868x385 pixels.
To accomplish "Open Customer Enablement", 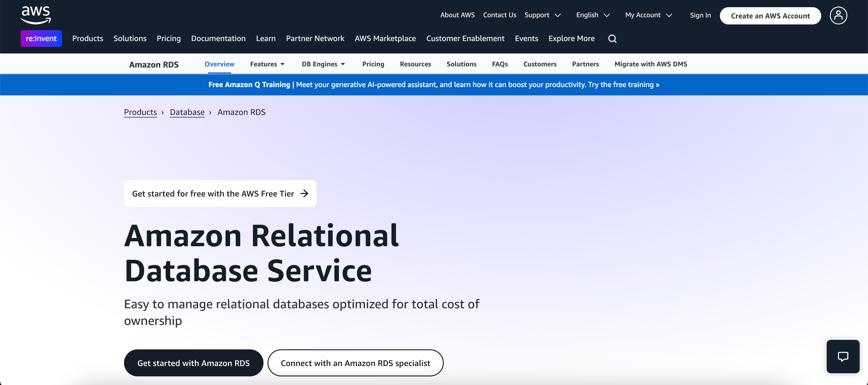I will 465,38.
